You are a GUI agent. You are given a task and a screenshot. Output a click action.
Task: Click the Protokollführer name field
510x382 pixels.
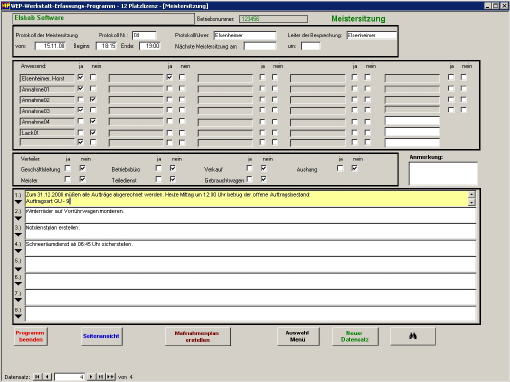[245, 35]
